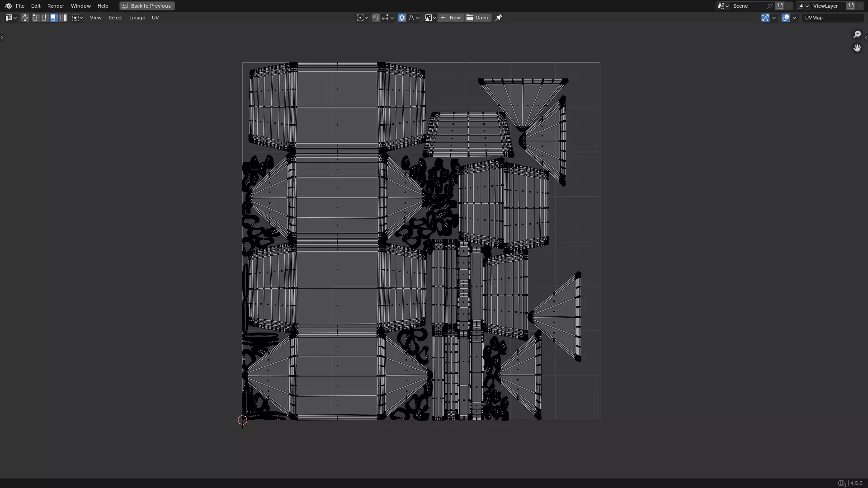The image size is (868, 488).
Task: Open the Render menu
Action: pos(56,6)
